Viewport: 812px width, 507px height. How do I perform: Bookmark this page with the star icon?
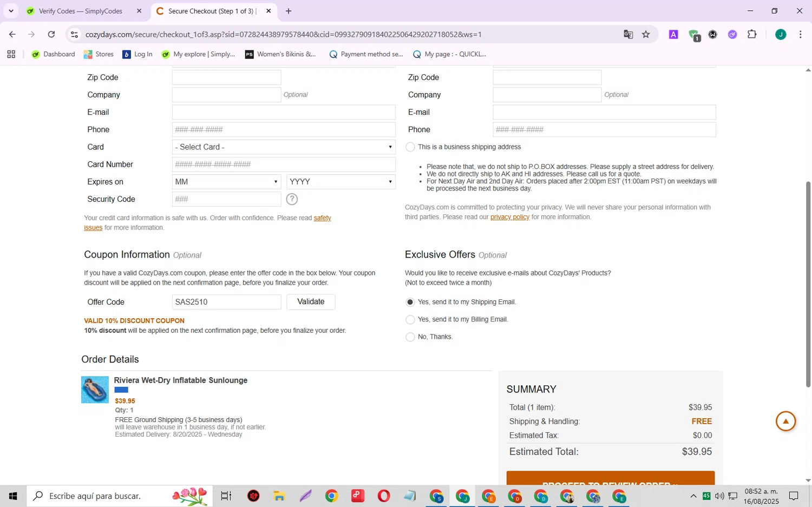646,35
